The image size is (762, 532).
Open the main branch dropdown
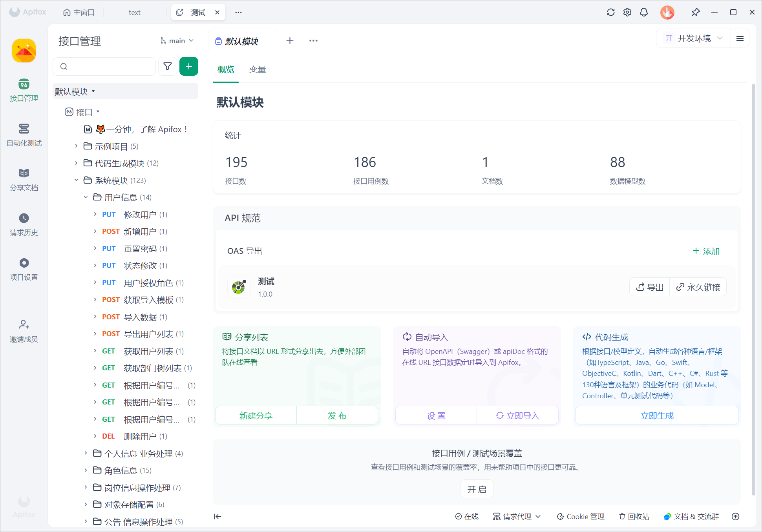[177, 40]
